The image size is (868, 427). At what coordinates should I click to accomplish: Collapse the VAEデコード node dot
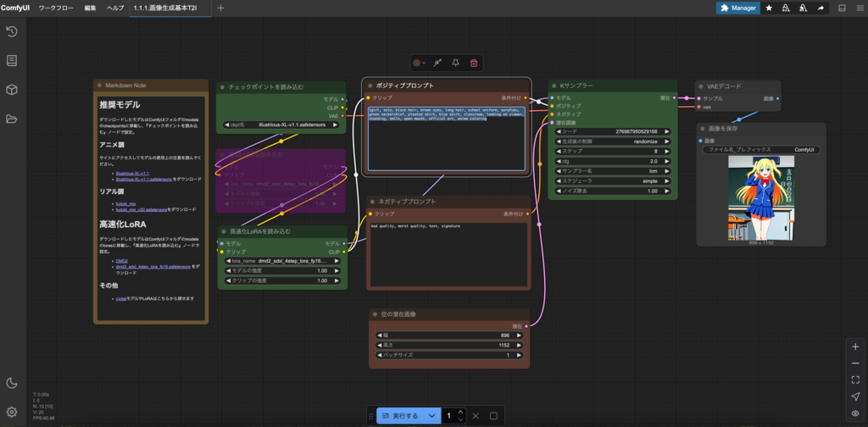pyautogui.click(x=701, y=86)
